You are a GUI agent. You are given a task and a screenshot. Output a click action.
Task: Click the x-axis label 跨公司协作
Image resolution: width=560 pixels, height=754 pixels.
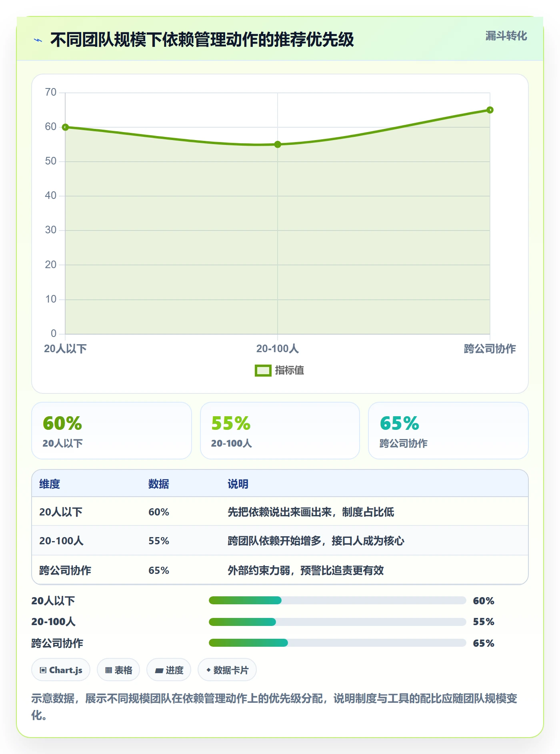coord(490,349)
